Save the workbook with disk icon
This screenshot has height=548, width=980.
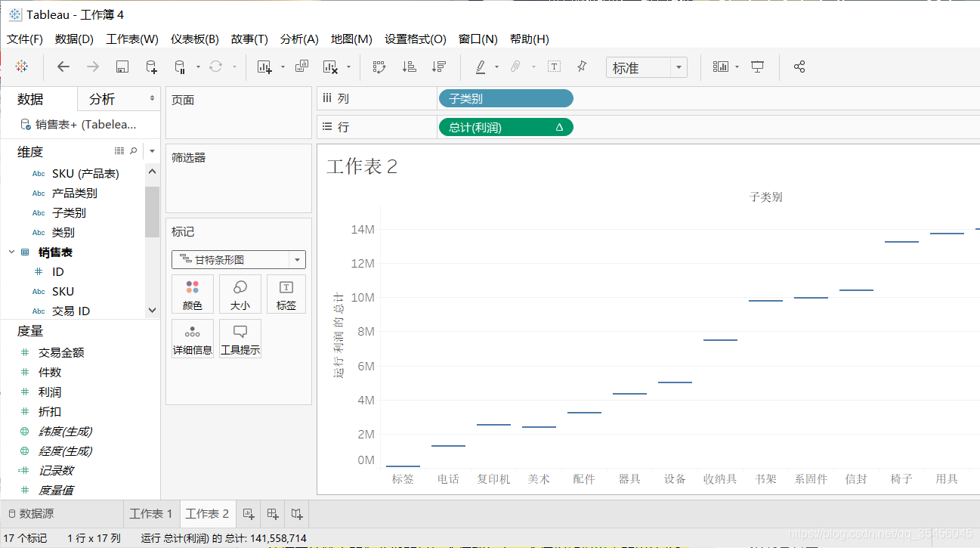[122, 67]
